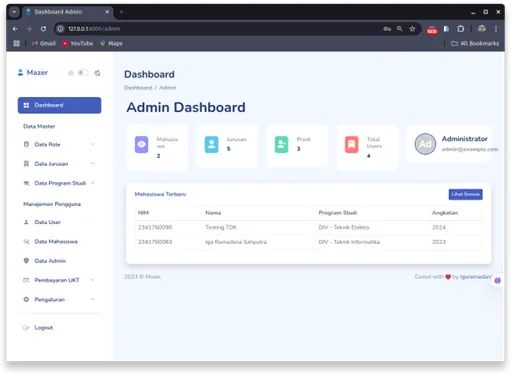The image size is (511, 374).
Task: Select NIM 2341760083 cell
Action: [155, 242]
